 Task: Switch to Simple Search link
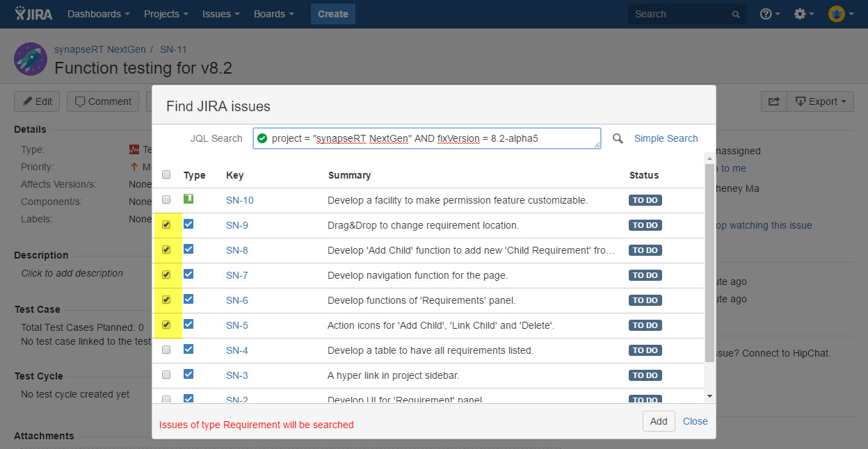coord(666,138)
